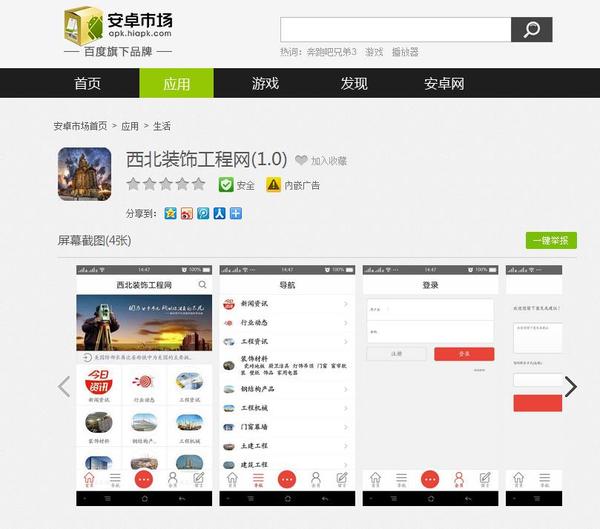This screenshot has height=529, width=600.
Task: Click the search input field
Action: (x=395, y=30)
